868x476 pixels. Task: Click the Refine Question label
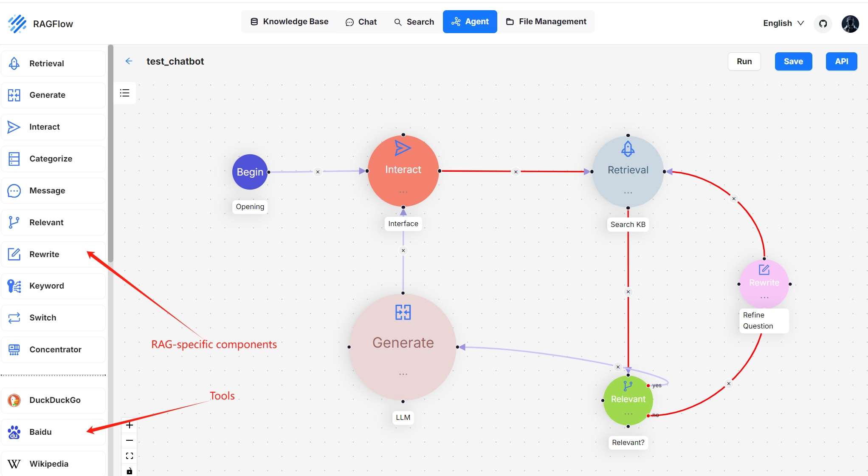764,321
